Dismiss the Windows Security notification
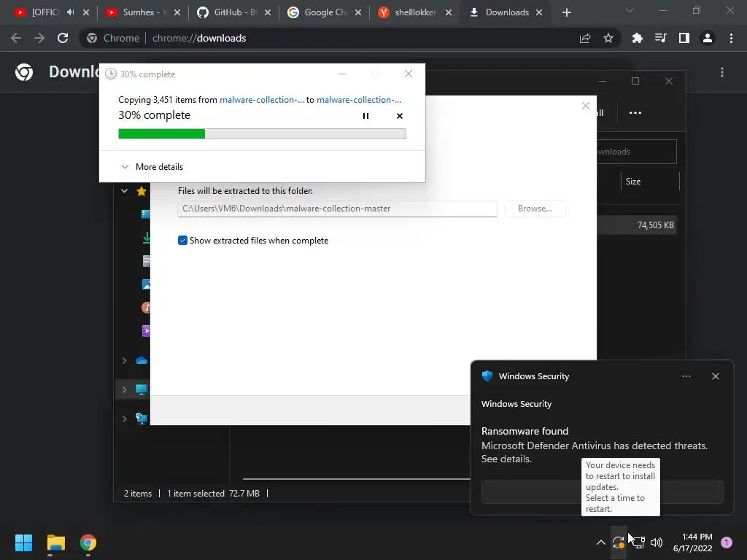This screenshot has width=747, height=560. click(x=716, y=376)
